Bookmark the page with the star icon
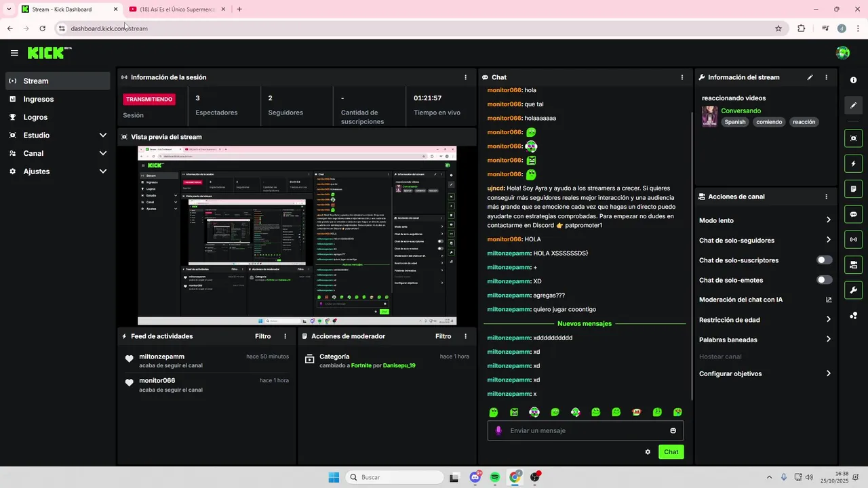The width and height of the screenshot is (868, 488). click(x=778, y=28)
